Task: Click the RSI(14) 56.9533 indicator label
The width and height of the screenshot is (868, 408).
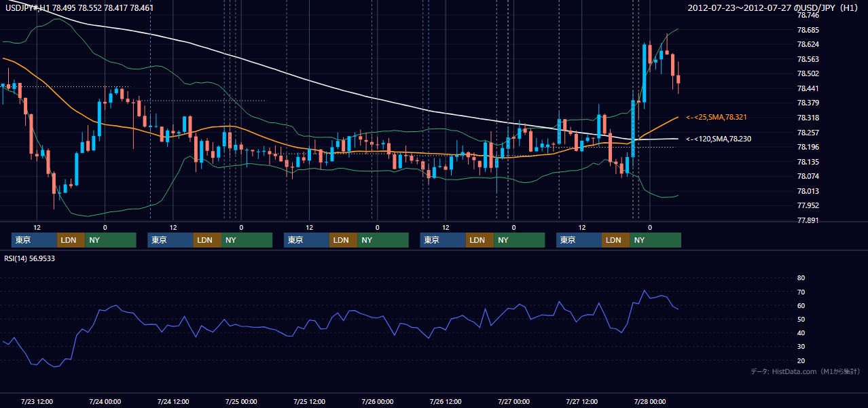Action: click(30, 258)
